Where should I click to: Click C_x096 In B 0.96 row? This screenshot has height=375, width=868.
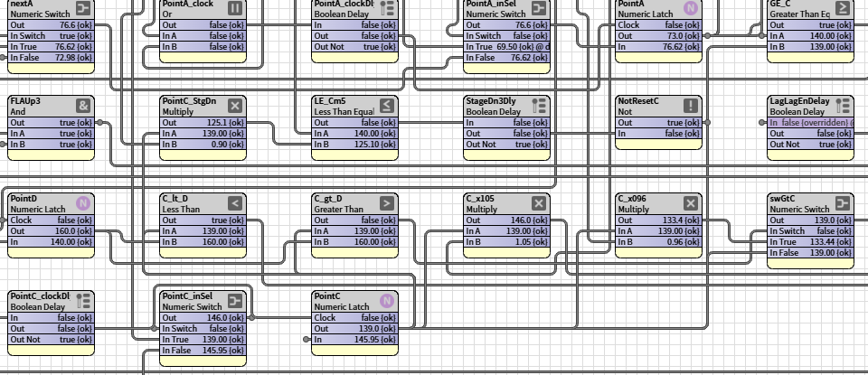pyautogui.click(x=659, y=242)
